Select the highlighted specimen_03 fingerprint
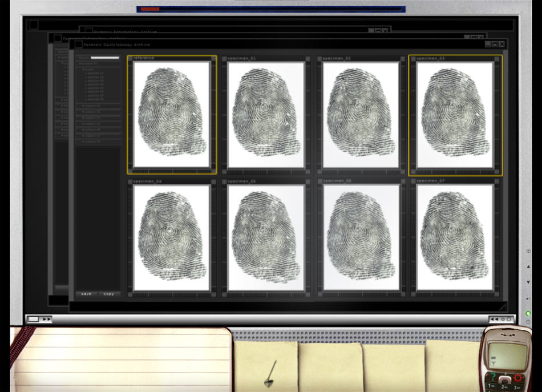542x392 pixels. [455, 115]
